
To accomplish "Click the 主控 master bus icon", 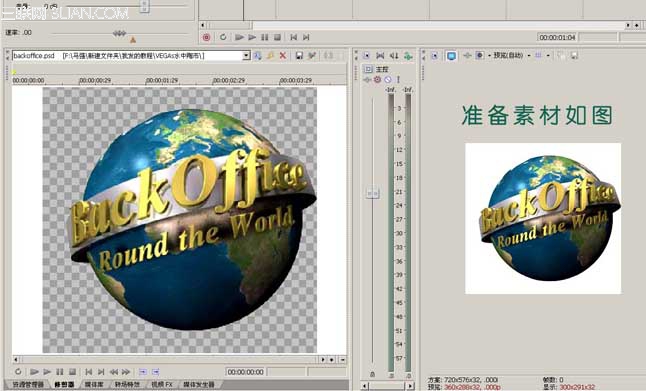I will coord(368,69).
